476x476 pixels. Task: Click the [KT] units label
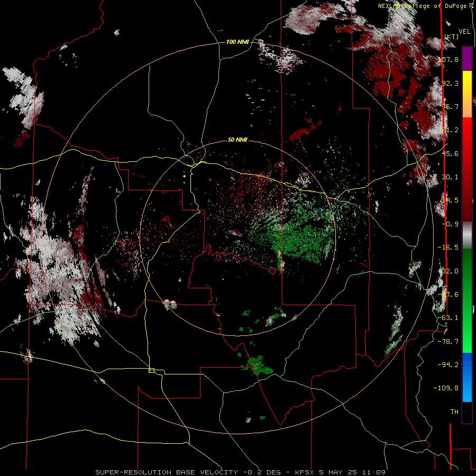pos(452,36)
